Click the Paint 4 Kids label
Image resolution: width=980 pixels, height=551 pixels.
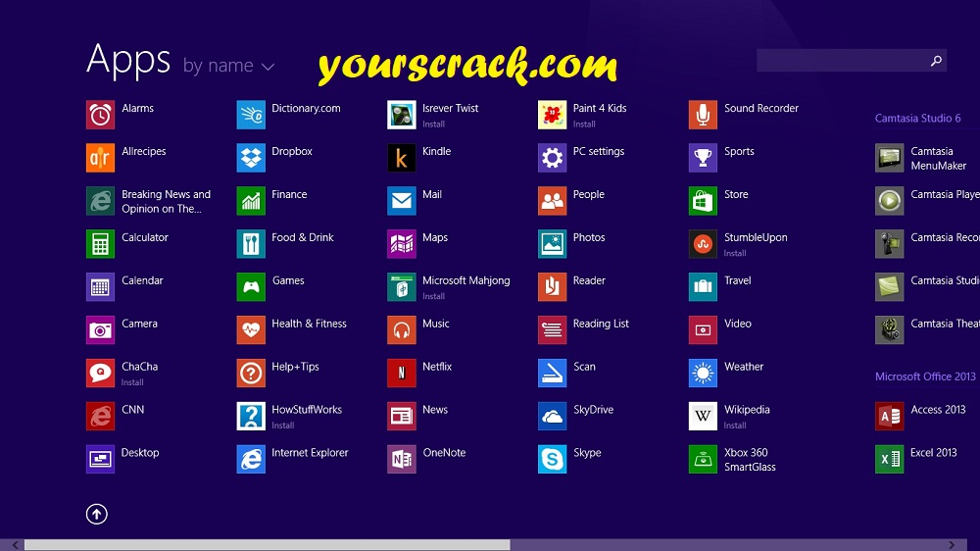[600, 108]
